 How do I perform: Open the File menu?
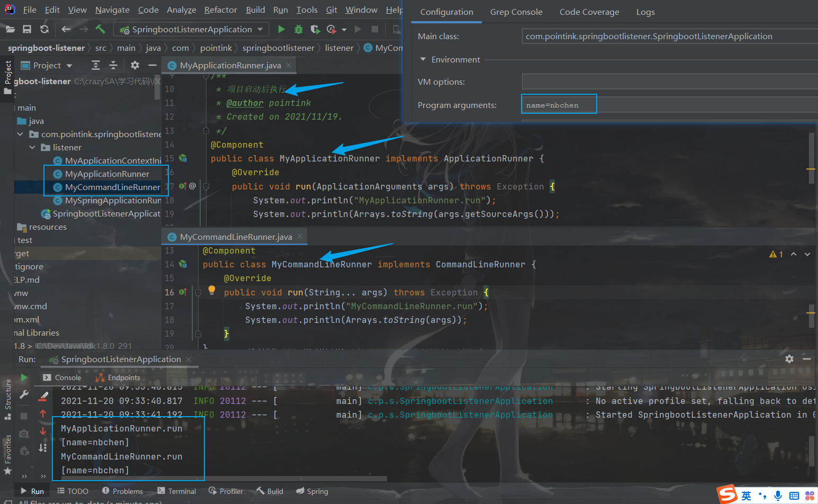[x=30, y=10]
